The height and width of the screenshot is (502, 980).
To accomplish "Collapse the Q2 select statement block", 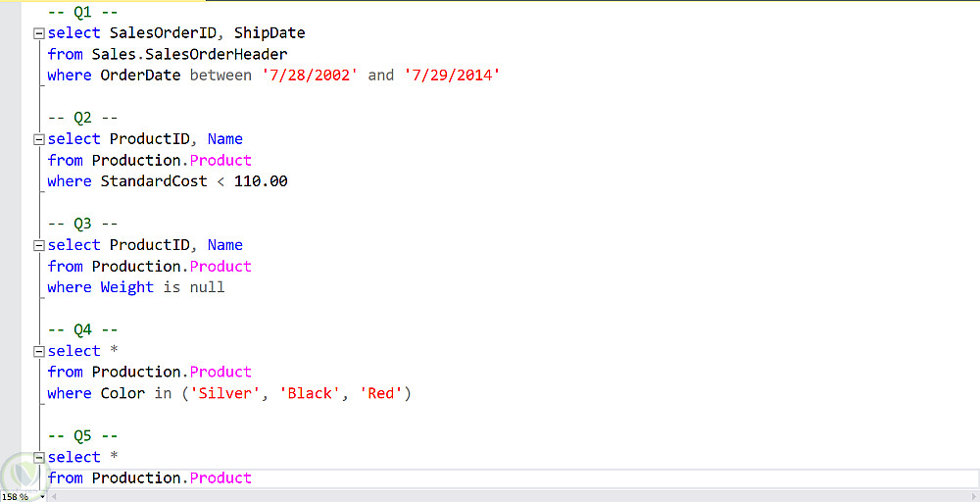I will pyautogui.click(x=39, y=139).
